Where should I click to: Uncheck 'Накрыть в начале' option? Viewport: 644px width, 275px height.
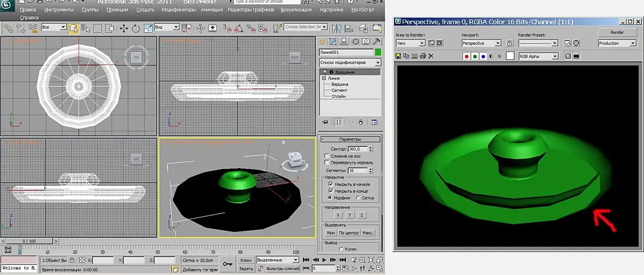[331, 184]
